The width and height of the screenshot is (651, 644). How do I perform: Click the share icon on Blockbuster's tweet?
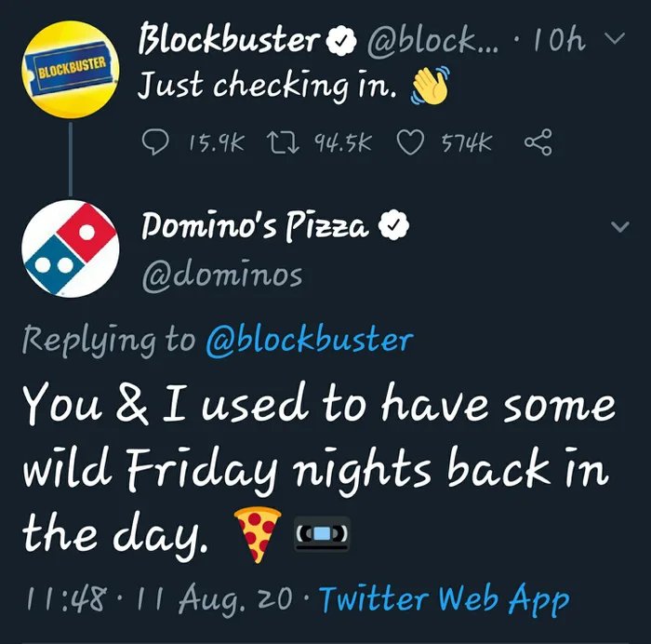coord(538,142)
